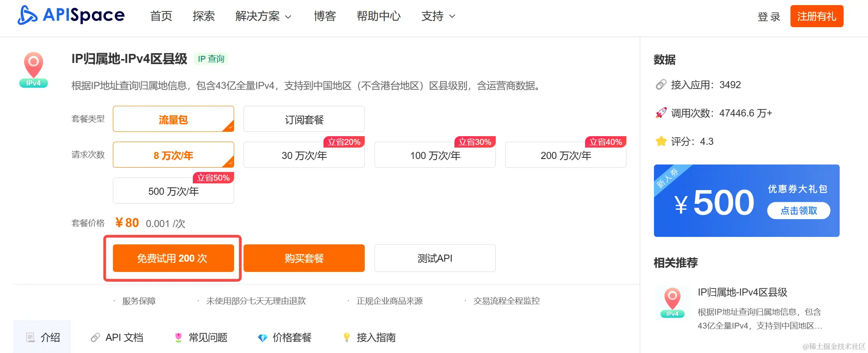Click the IP 查询 category tag

[x=211, y=59]
